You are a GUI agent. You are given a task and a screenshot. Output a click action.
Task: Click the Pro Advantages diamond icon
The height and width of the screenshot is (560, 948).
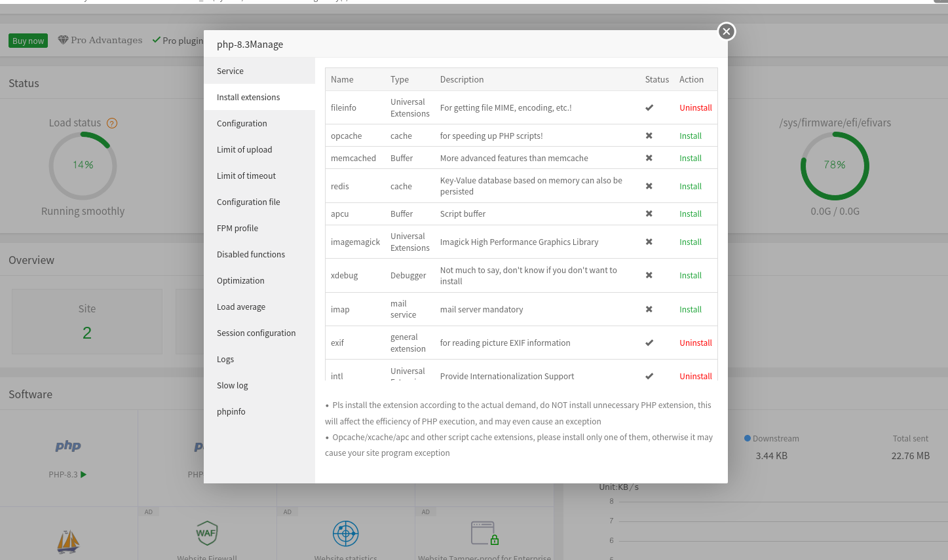(63, 40)
